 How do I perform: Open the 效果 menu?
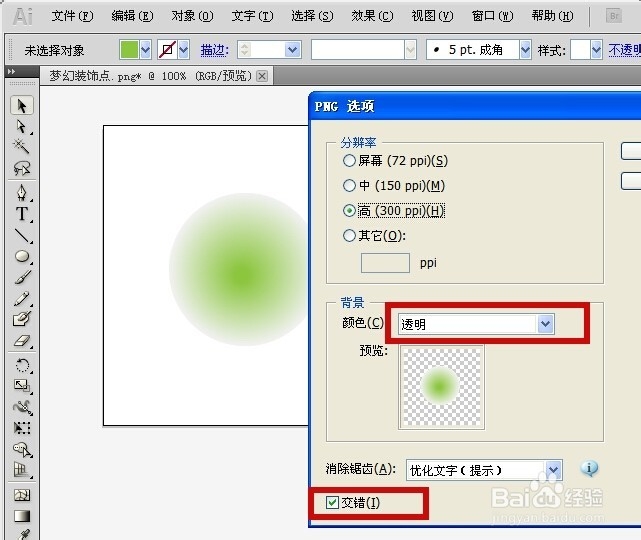372,16
